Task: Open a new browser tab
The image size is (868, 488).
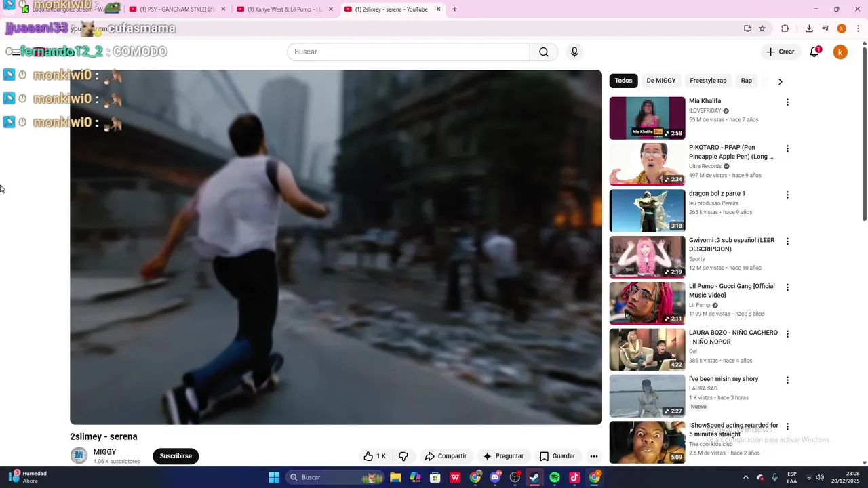Action: pos(454,9)
